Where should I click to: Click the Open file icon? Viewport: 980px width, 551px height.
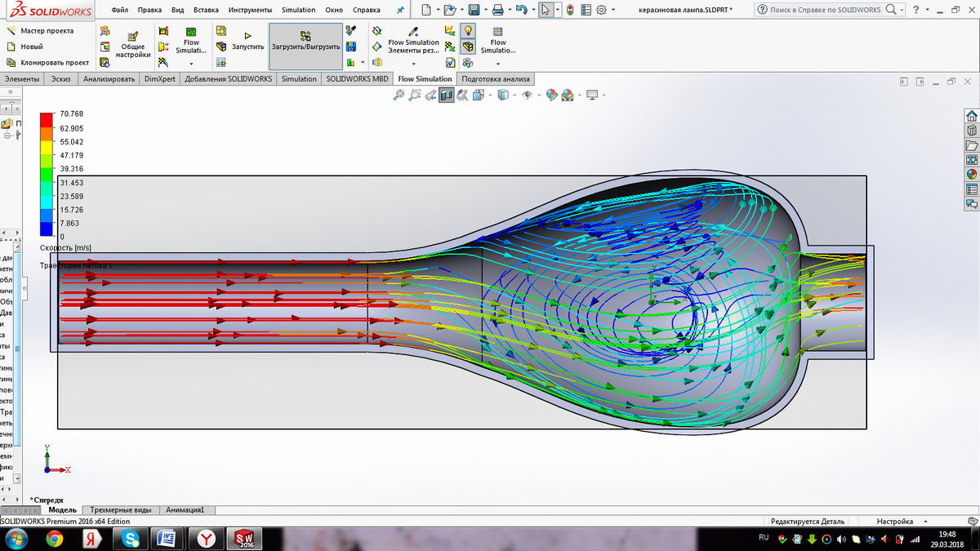449,10
